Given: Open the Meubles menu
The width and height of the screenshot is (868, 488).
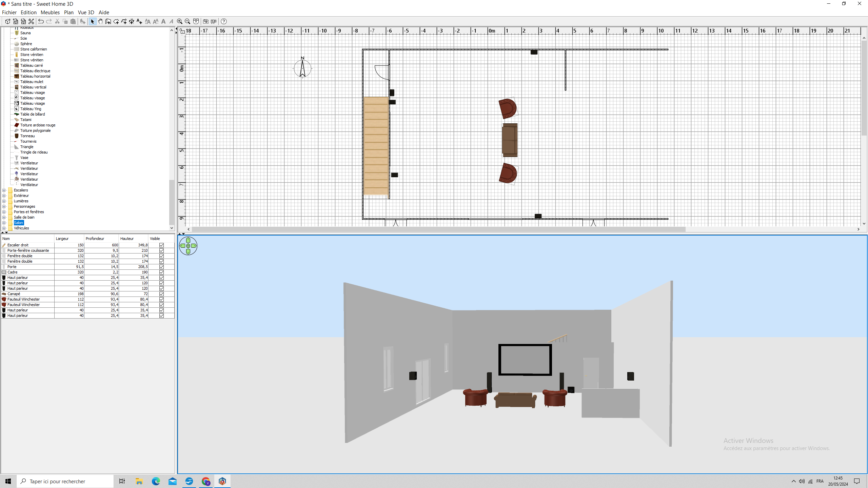Looking at the screenshot, I should [x=50, y=13].
